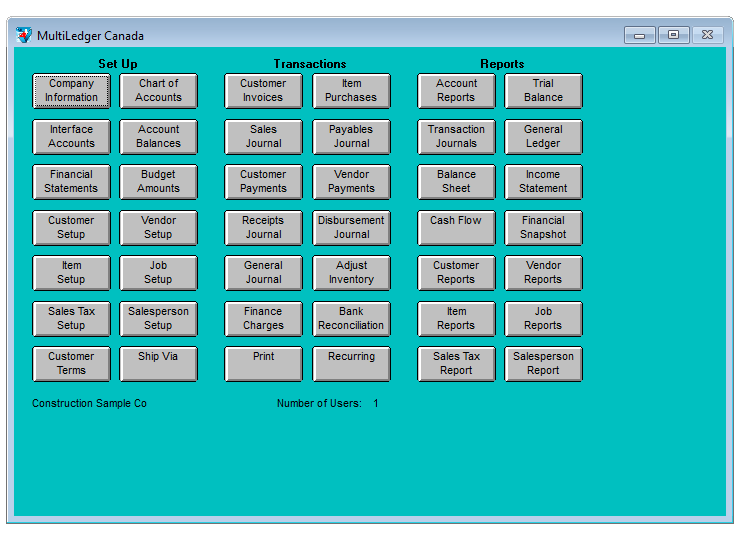The image size is (740, 540).
Task: View the Balance Sheet
Action: click(x=456, y=182)
